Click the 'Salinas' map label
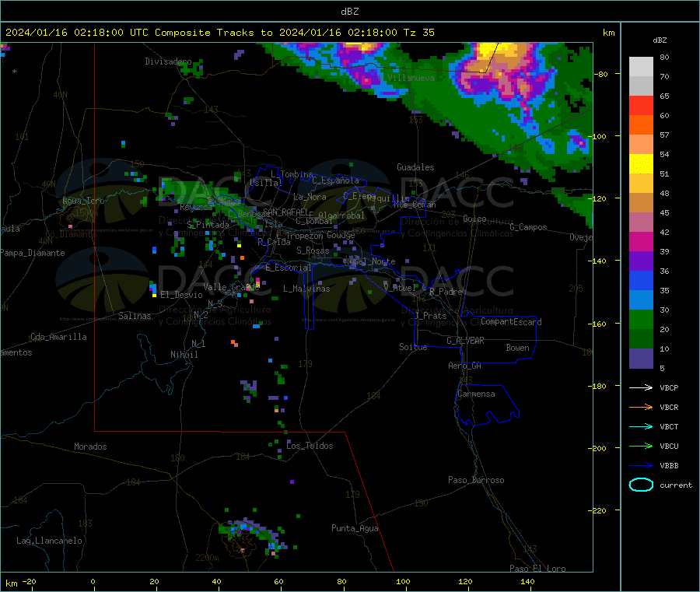Screen dimensions: 700x592 135,316
